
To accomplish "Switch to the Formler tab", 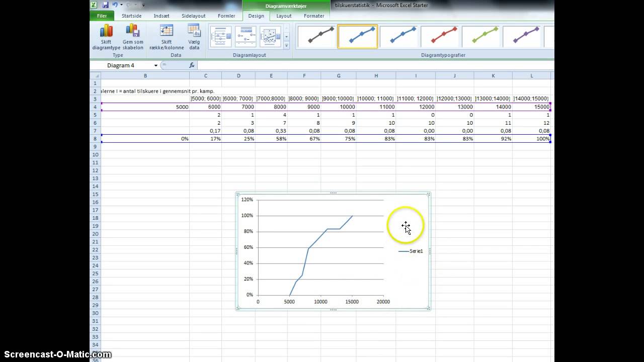I will tap(226, 16).
